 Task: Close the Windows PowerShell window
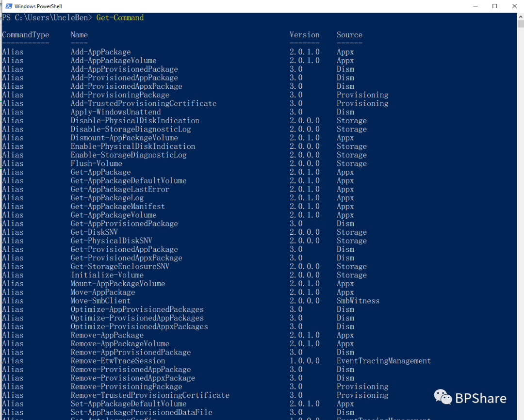coord(514,6)
